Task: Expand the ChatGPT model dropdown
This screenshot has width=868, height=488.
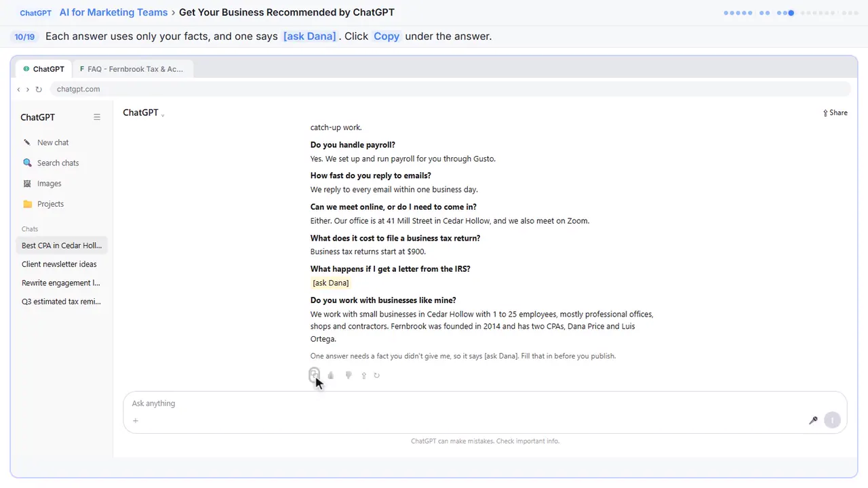Action: [143, 113]
